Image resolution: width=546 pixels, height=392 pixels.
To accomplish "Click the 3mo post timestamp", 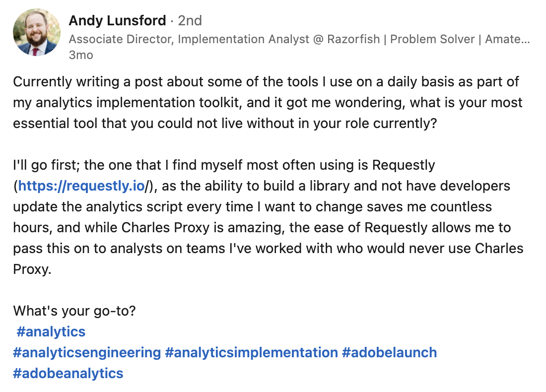I will (x=81, y=55).
